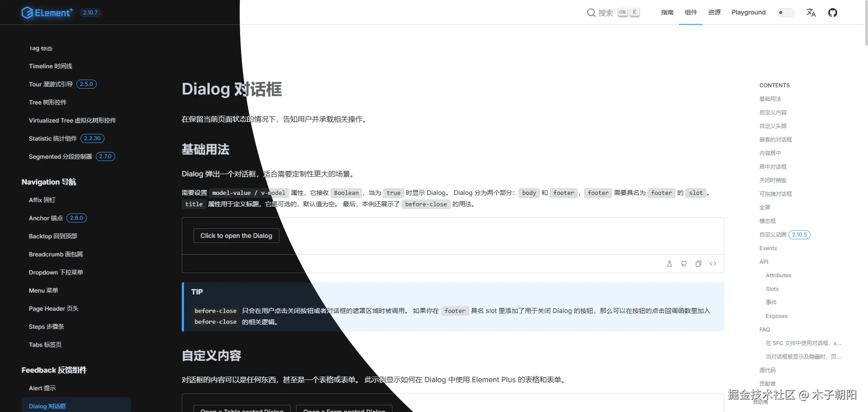Jump to 关闭时销毁 in contents
Screen dimensions: 868x412
(773, 180)
